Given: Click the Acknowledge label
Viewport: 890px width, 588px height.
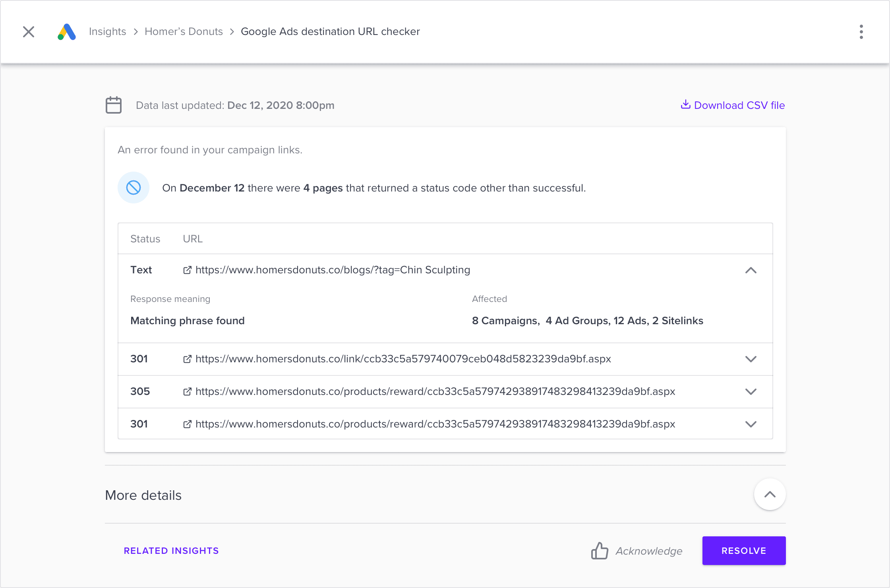Looking at the screenshot, I should 649,551.
